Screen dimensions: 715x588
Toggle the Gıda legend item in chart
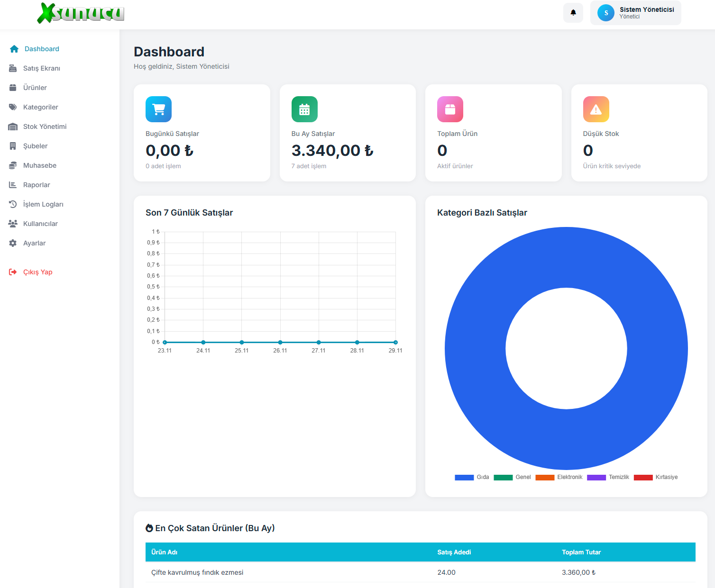tap(472, 477)
